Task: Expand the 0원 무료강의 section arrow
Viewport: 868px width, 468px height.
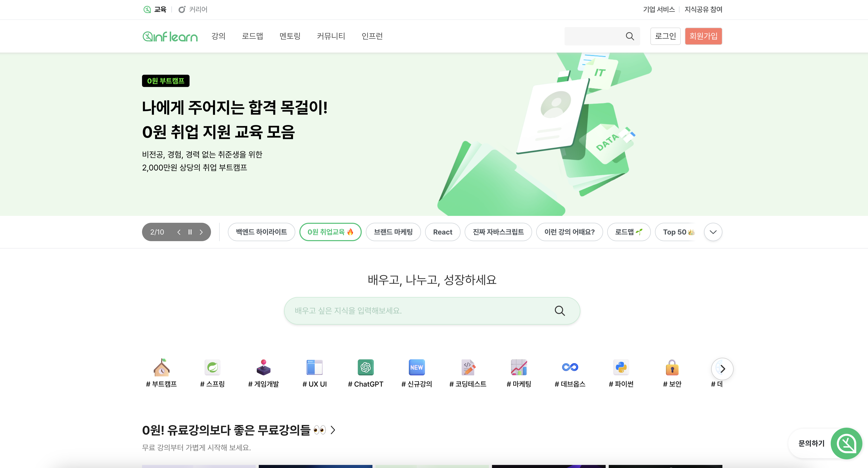Action: pyautogui.click(x=333, y=430)
